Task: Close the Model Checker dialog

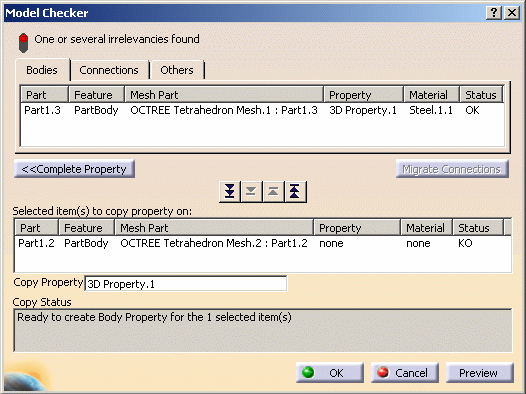Action: (x=512, y=13)
